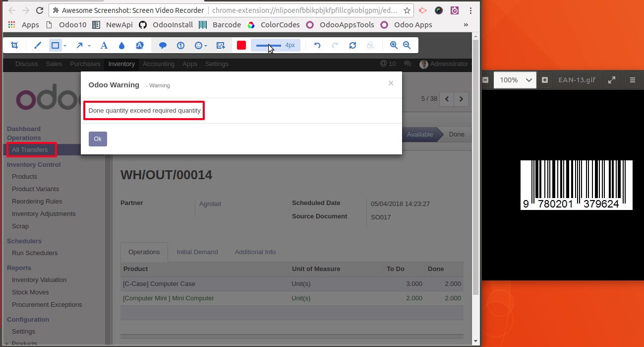Open the image viewer hamburger menu
The height and width of the screenshot is (347, 644).
[633, 80]
